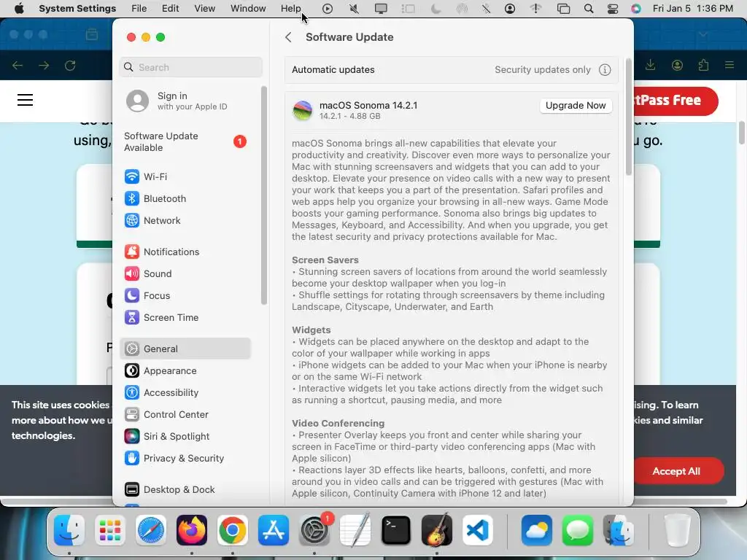
Task: Open the File menu
Action: tap(139, 9)
